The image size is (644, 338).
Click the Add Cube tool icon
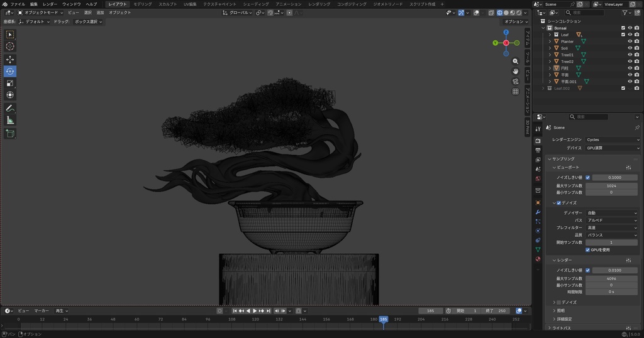pyautogui.click(x=10, y=133)
